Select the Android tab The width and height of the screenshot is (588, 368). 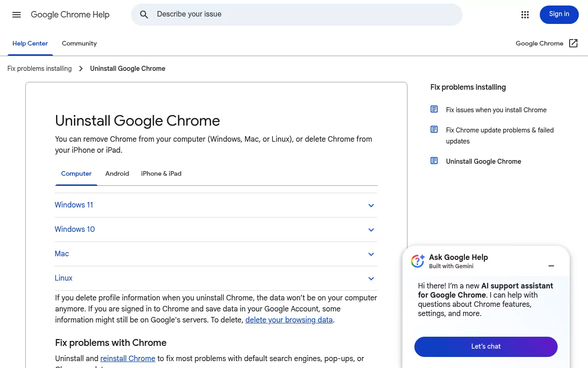coord(117,174)
